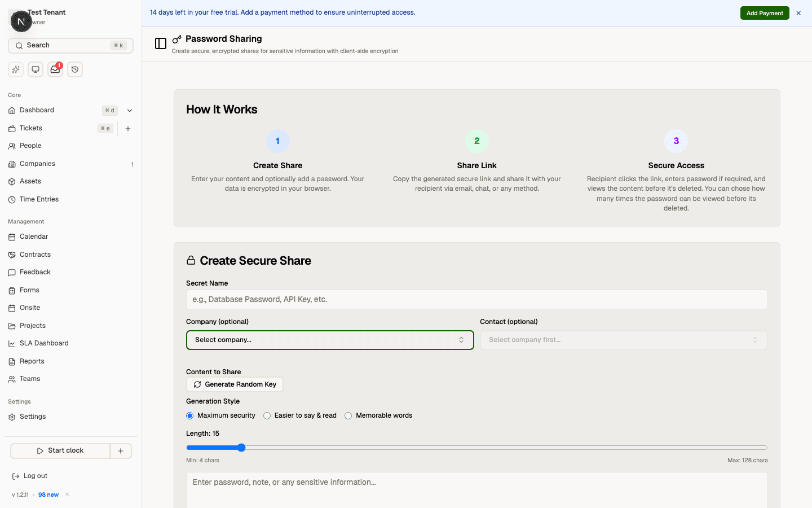Open the inbox icon with notification badge
Viewport: 812px width, 508px height.
coord(55,69)
